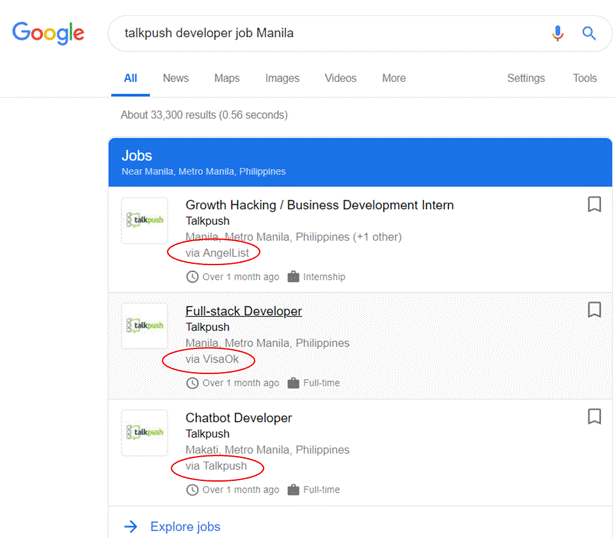This screenshot has height=538, width=616.
Task: Click 'via Talkpush' source text
Action: click(x=216, y=466)
